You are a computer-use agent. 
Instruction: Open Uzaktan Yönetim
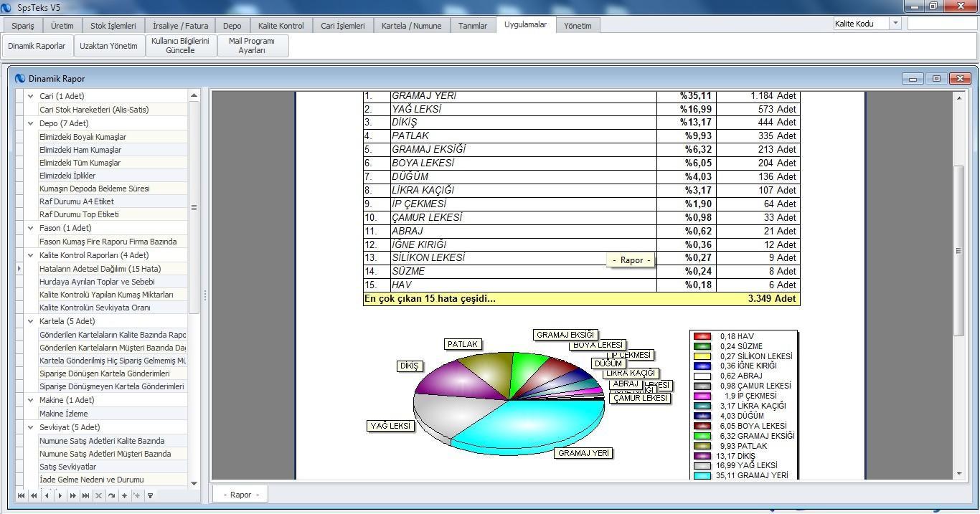108,46
